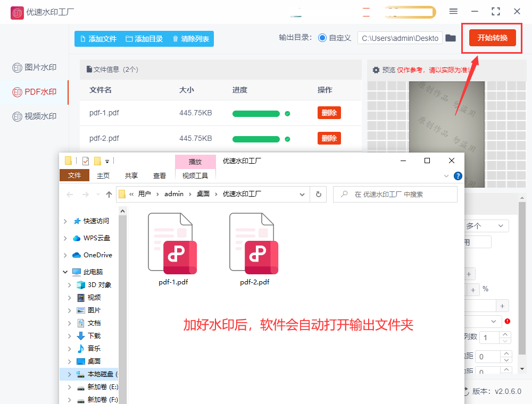Click the 版本: v2.0.6.0 label

[497, 391]
